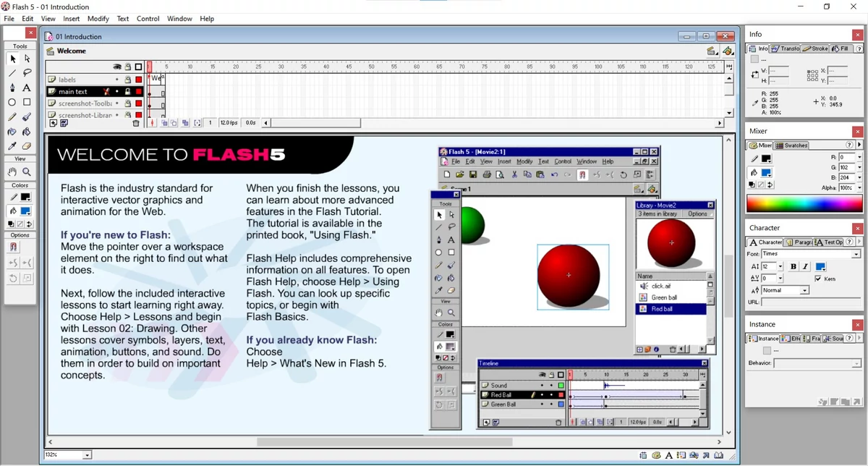This screenshot has height=466, width=868.
Task: Click Add Layer icon below layer list
Action: (53, 123)
